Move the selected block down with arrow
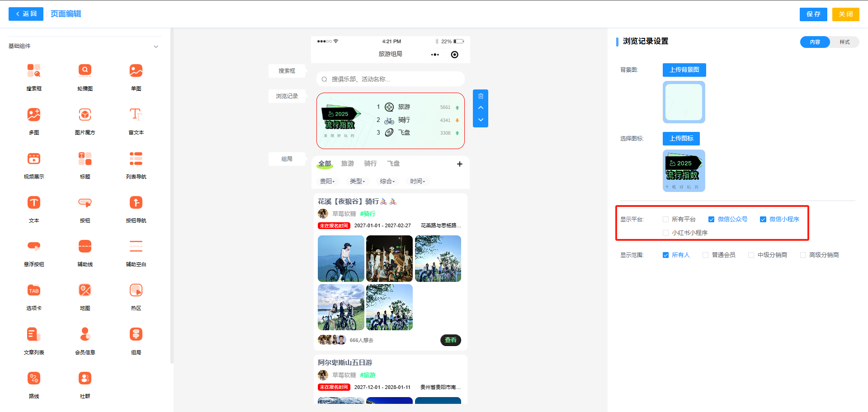 click(x=481, y=120)
